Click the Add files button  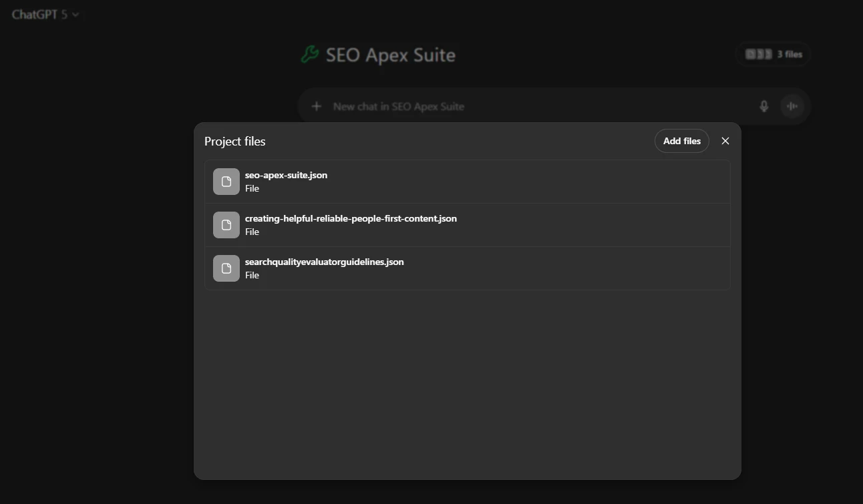[x=682, y=141]
